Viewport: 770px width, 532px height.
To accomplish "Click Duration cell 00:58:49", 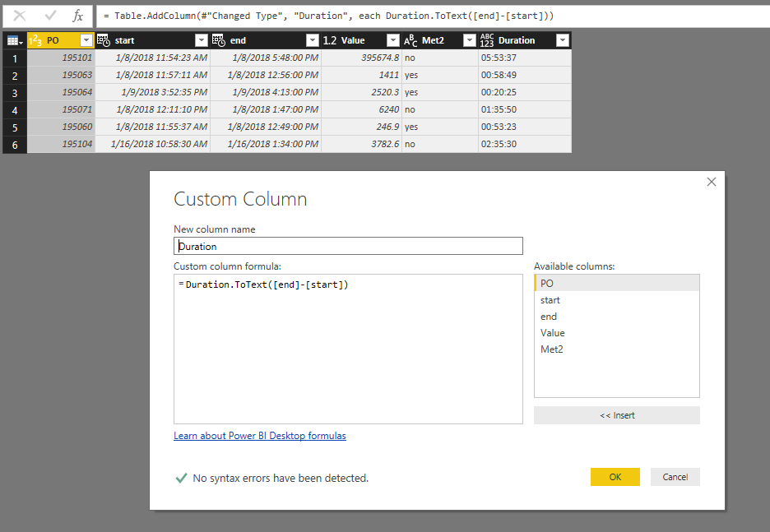I will 525,75.
